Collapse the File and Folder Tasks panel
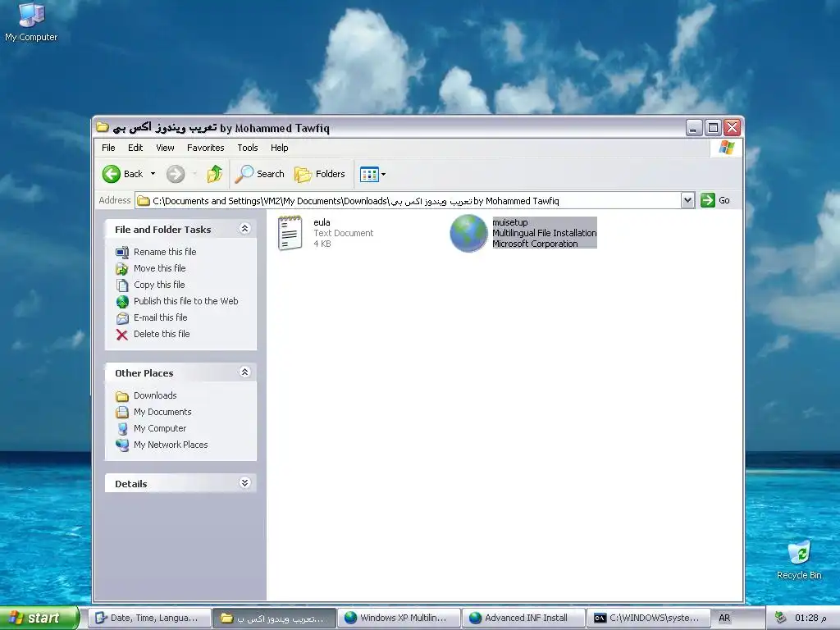 click(244, 229)
